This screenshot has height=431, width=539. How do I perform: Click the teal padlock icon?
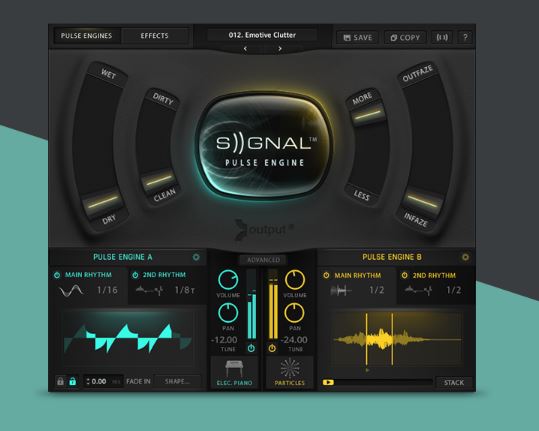[73, 381]
